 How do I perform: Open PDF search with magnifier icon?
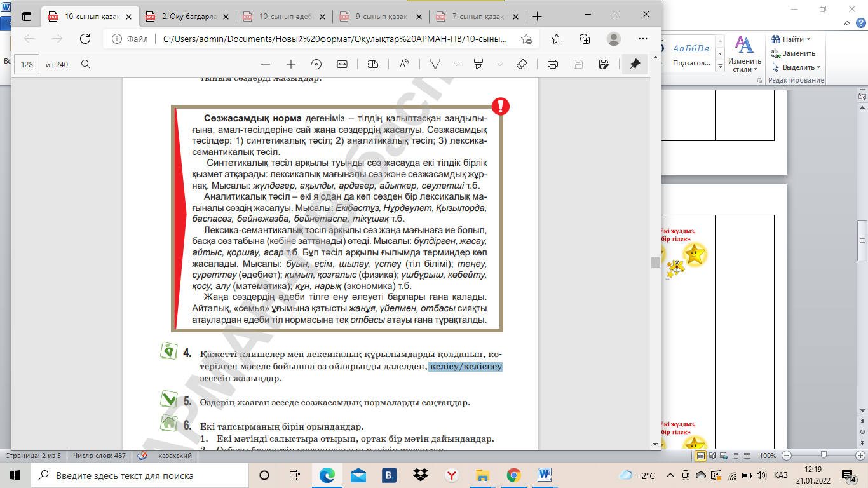[86, 64]
